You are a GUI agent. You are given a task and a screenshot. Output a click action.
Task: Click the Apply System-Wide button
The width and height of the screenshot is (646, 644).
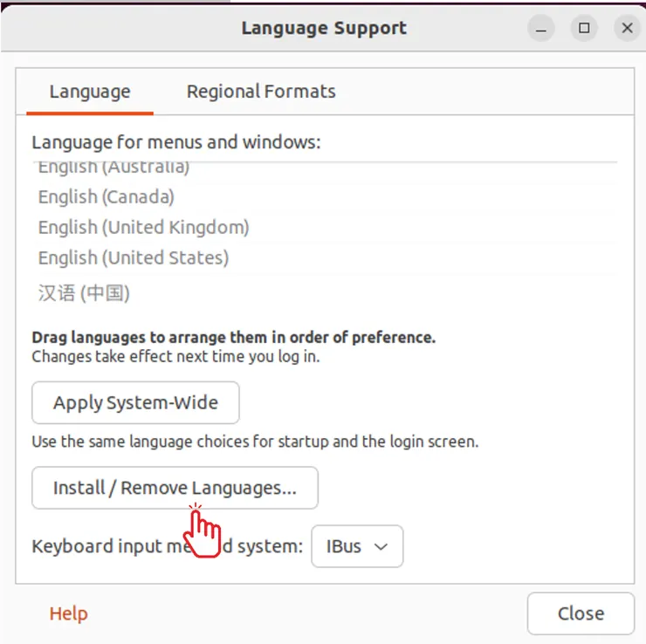(x=135, y=403)
